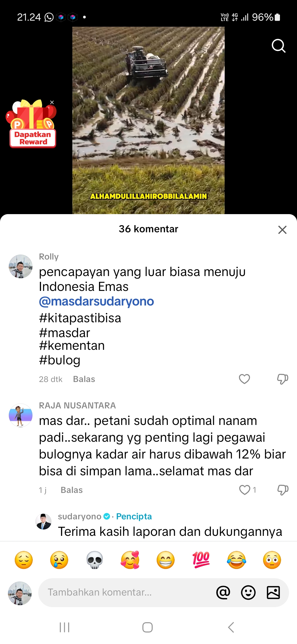Image resolution: width=297 pixels, height=644 pixels.
Task: Open the @masdarsudaryono mention link
Action: [x=97, y=301]
